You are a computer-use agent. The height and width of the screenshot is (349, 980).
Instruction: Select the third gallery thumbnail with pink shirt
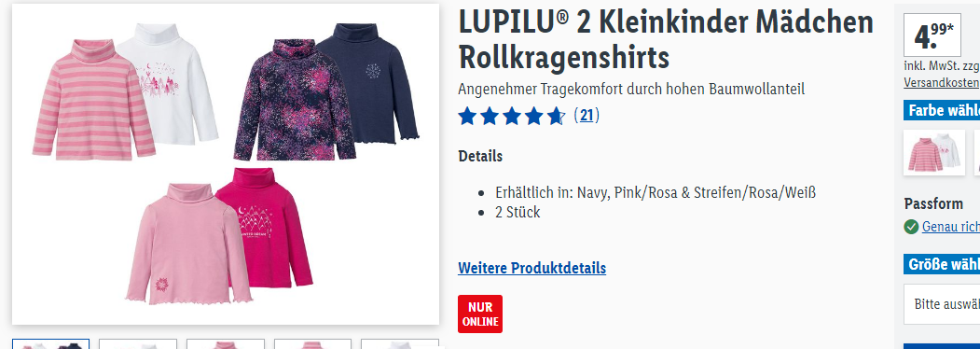[x=226, y=344]
